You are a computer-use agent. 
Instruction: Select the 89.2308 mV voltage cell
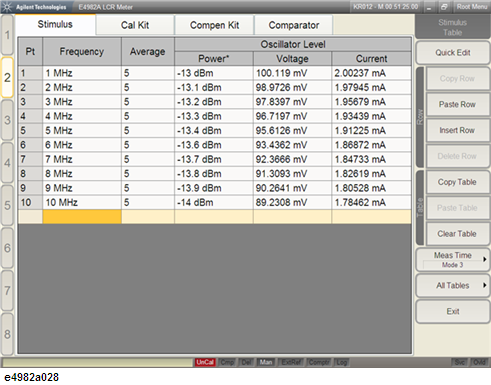[x=292, y=202]
